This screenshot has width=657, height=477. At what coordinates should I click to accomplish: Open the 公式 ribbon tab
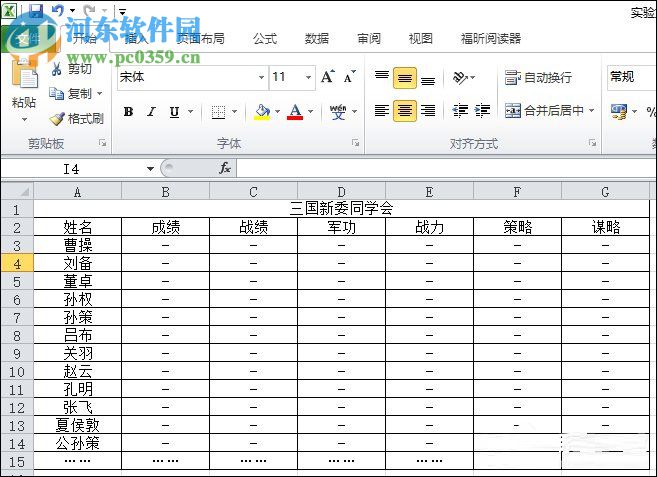(265, 39)
